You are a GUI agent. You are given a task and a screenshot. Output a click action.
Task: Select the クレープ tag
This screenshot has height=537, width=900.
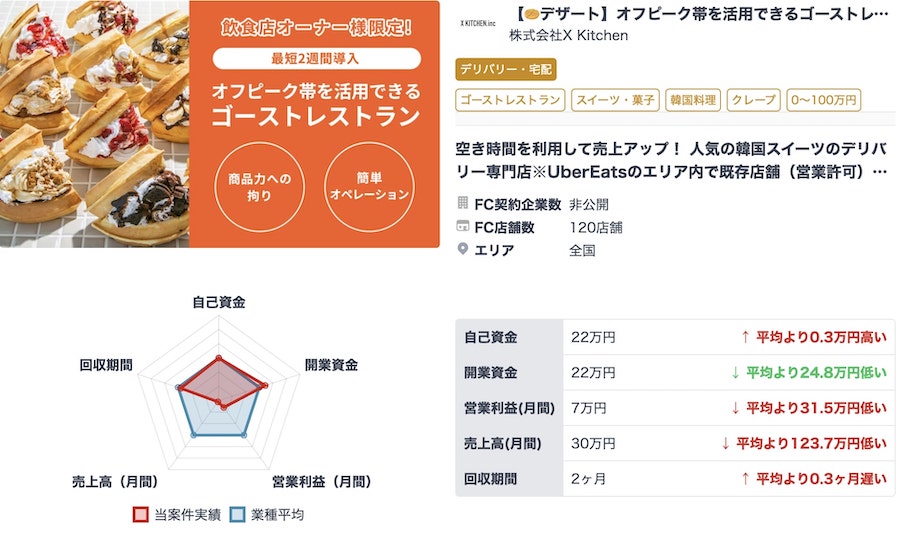click(x=754, y=100)
